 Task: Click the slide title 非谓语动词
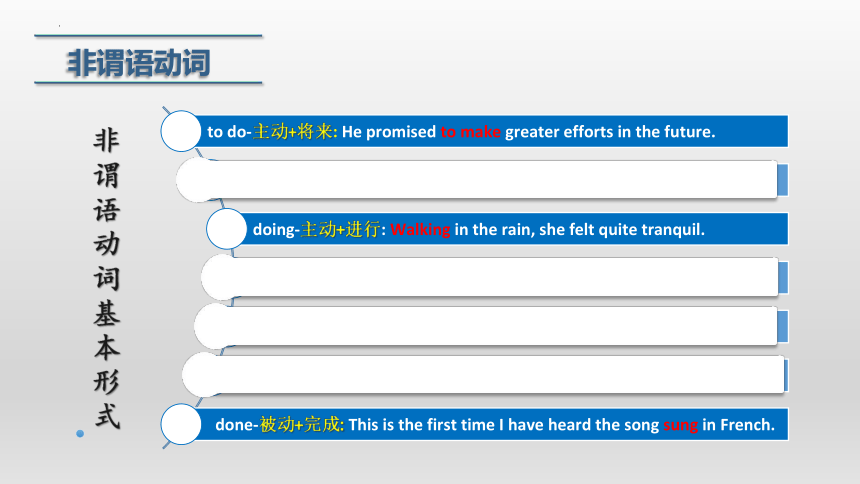point(138,63)
